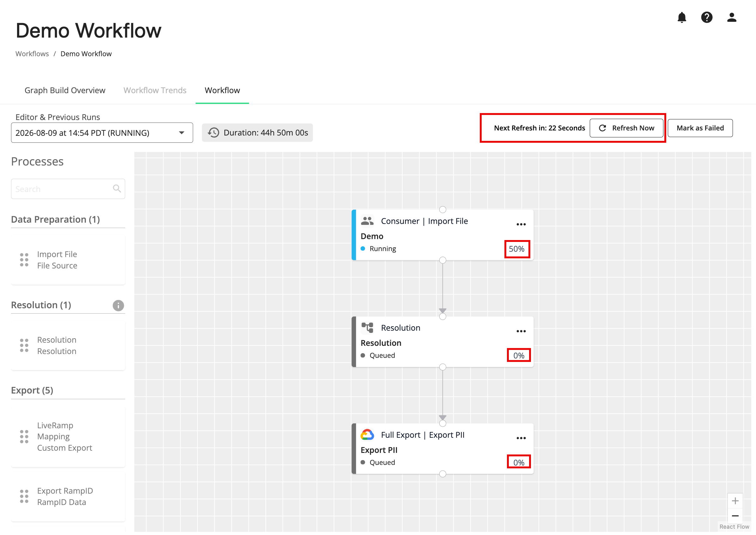756x535 pixels.
Task: Select the LiveRamp Mapping Custom Export card
Action: click(68, 436)
